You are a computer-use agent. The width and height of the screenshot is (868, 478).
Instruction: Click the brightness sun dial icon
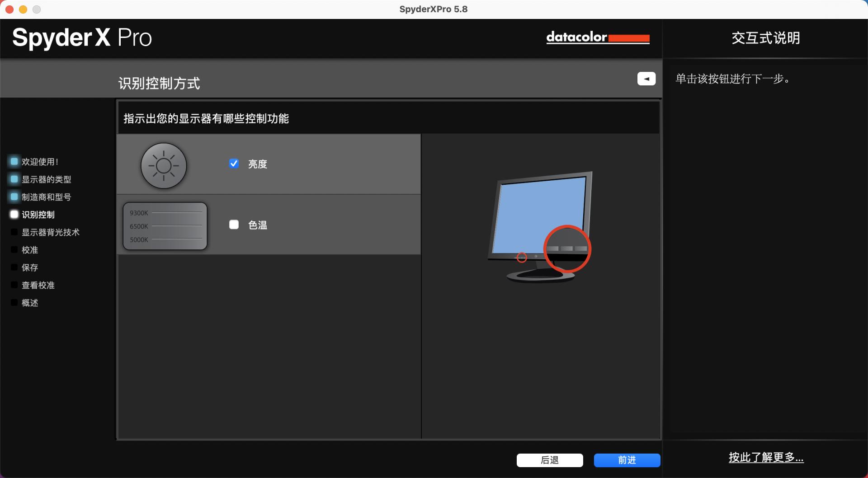[164, 166]
